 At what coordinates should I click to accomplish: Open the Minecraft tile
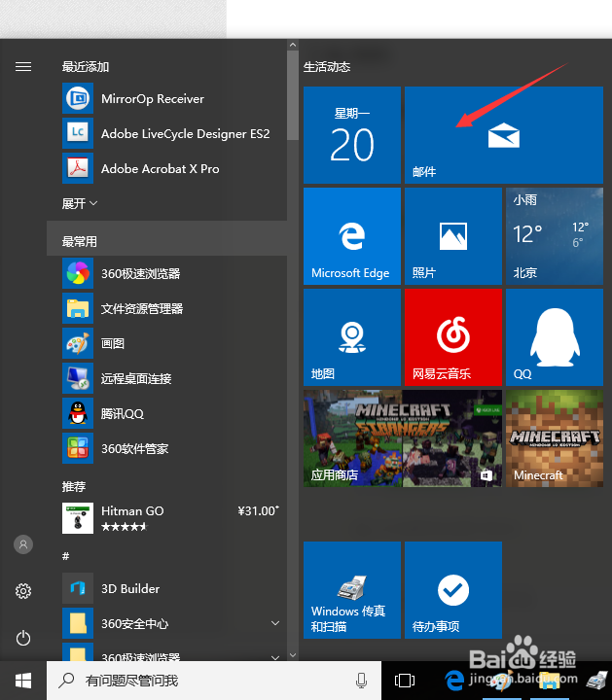555,438
